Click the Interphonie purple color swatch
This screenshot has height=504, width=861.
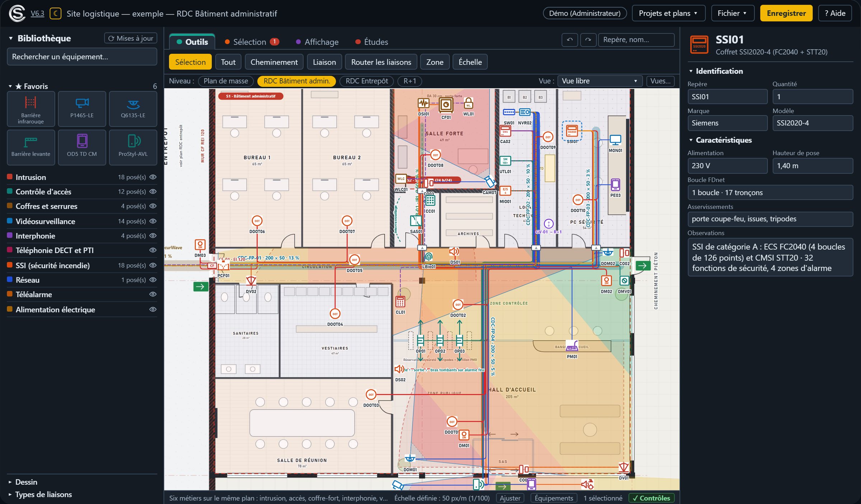[x=10, y=236]
